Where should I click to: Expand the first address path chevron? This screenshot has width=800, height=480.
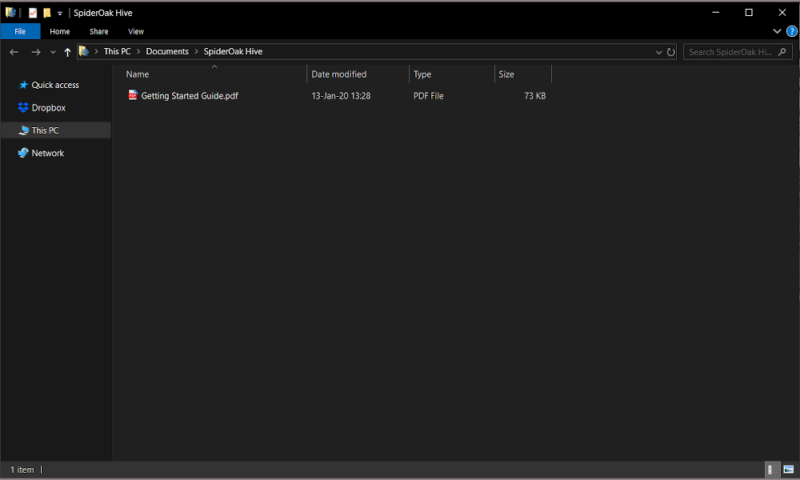[x=96, y=52]
